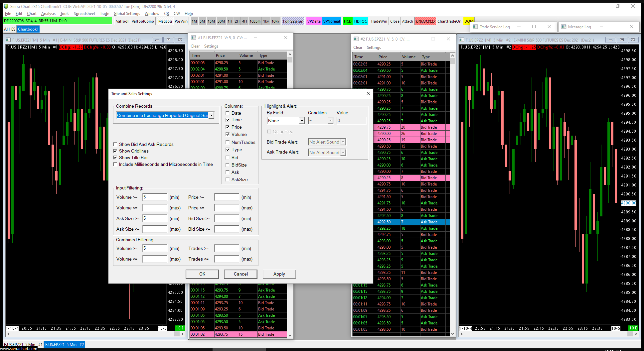Open MsgLog from the toolbar
This screenshot has height=351, width=644.
pyautogui.click(x=165, y=21)
